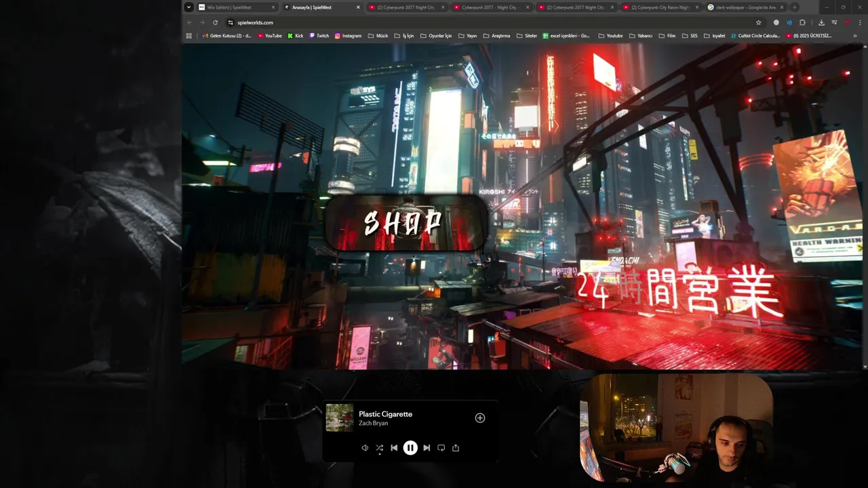Open the browser Downloads icon
The height and width of the screenshot is (488, 868).
pos(821,22)
